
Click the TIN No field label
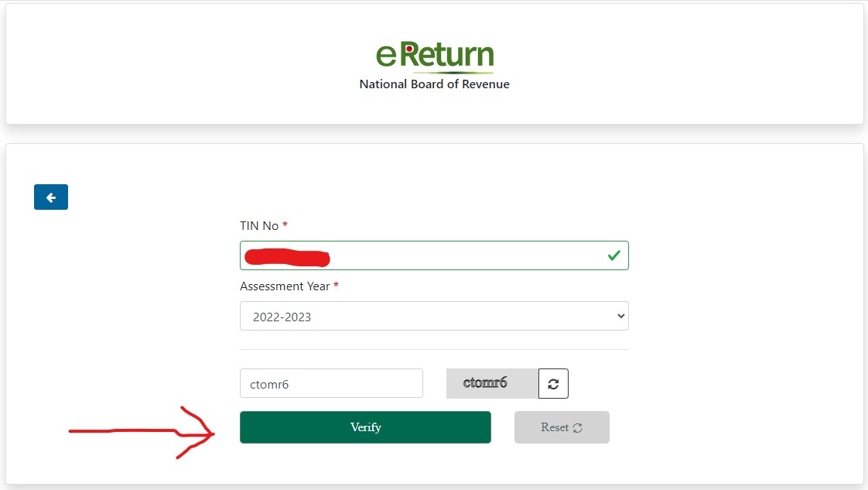pyautogui.click(x=259, y=225)
